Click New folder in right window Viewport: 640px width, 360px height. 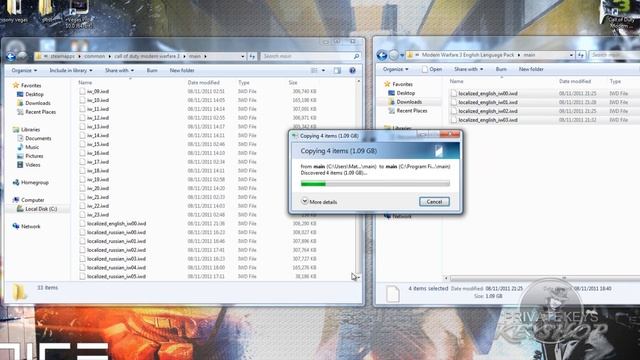pyautogui.click(x=531, y=69)
